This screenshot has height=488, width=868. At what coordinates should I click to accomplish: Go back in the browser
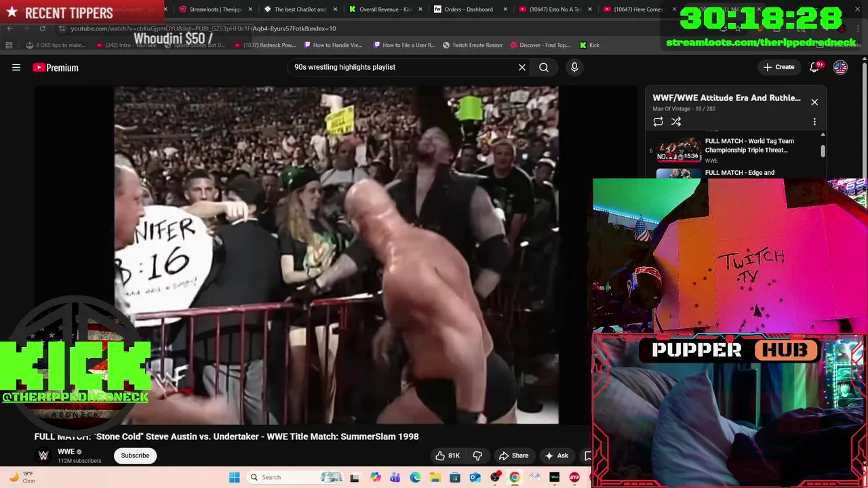coord(9,28)
